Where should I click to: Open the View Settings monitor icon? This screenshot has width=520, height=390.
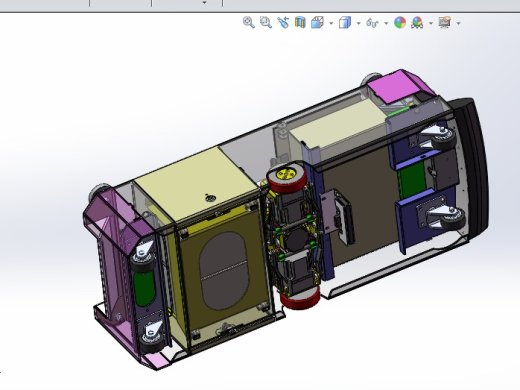[x=445, y=22]
